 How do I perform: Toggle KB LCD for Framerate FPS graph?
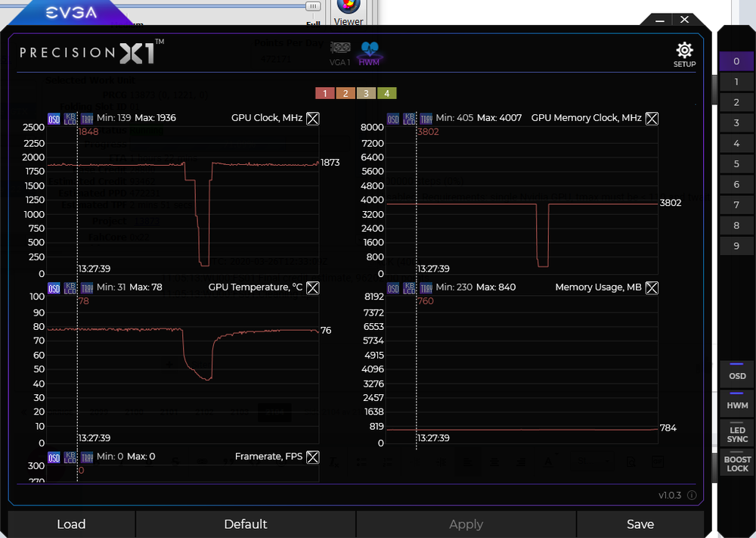pyautogui.click(x=70, y=458)
